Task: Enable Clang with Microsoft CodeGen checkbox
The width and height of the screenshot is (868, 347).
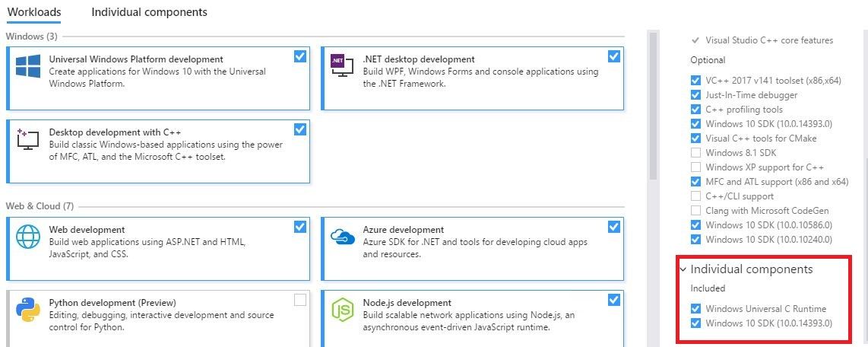Action: (695, 211)
